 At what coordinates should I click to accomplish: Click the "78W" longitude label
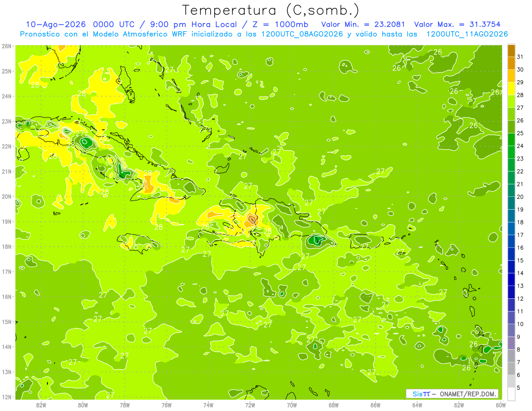pyautogui.click(x=125, y=404)
